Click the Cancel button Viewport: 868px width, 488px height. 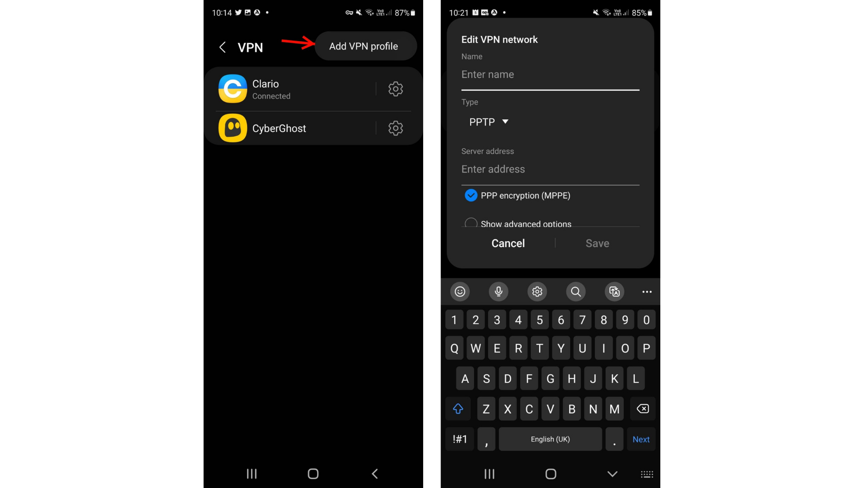[508, 243]
